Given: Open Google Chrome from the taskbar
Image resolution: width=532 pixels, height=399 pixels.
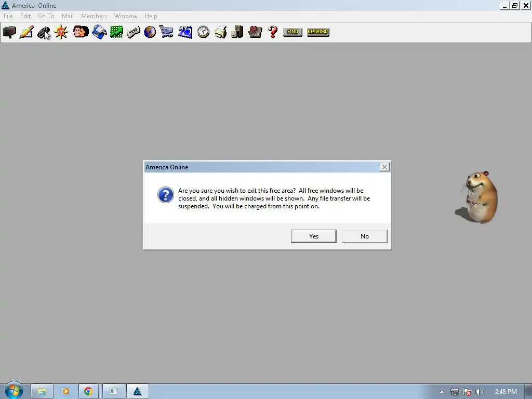Looking at the screenshot, I should [x=88, y=391].
